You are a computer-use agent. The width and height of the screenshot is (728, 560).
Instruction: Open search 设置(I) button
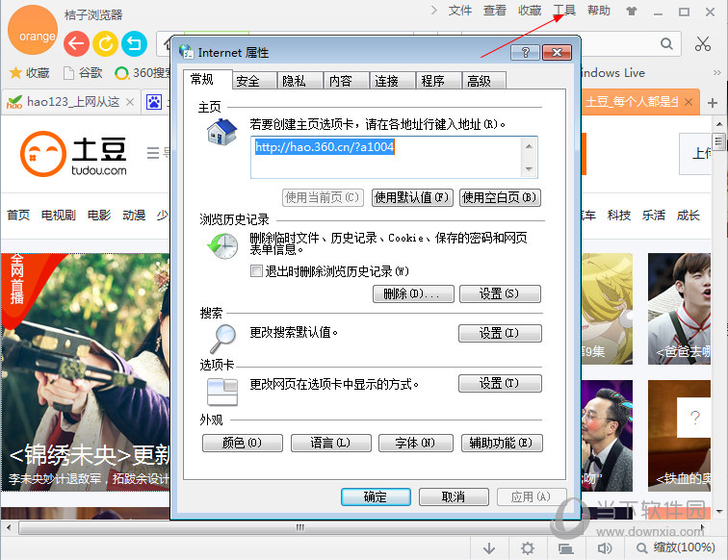(x=500, y=333)
